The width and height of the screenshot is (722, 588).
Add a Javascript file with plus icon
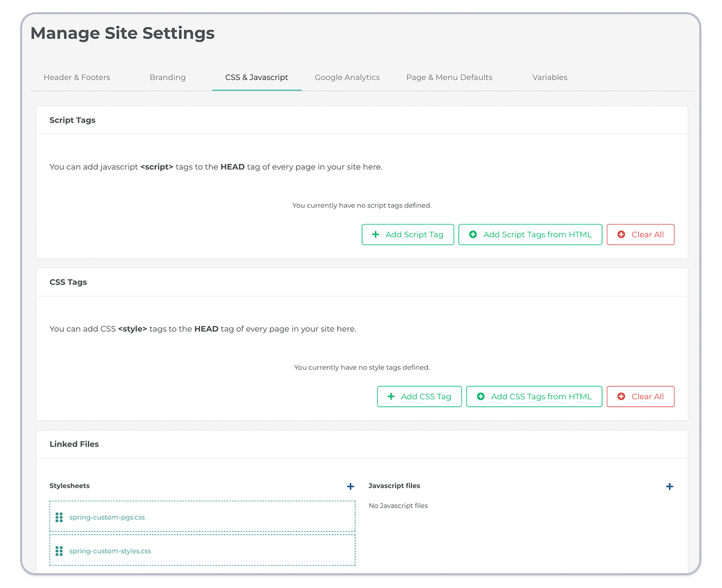(x=670, y=487)
